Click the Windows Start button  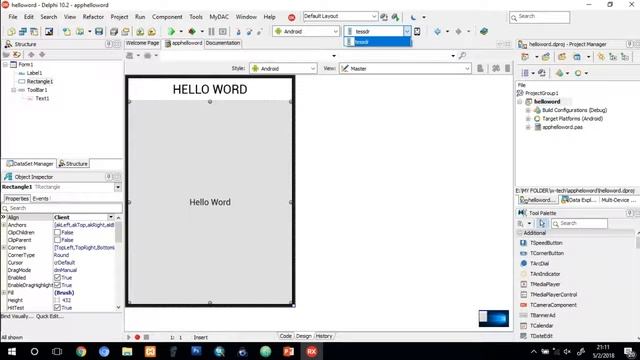(x=12, y=351)
